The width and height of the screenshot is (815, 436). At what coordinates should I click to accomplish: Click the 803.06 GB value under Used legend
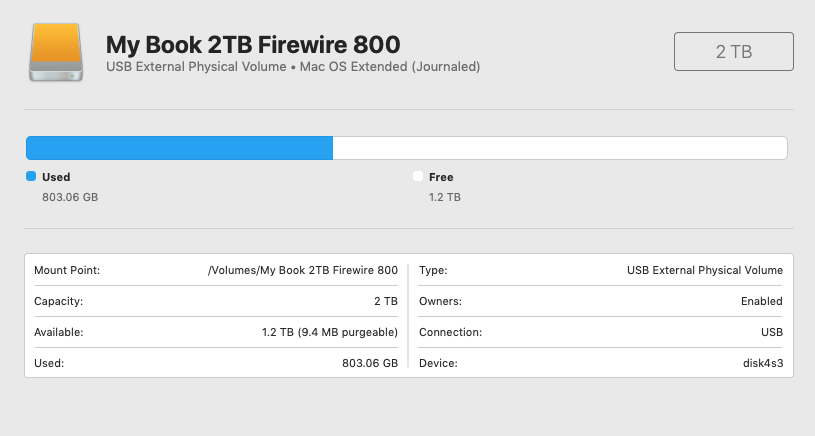70,197
